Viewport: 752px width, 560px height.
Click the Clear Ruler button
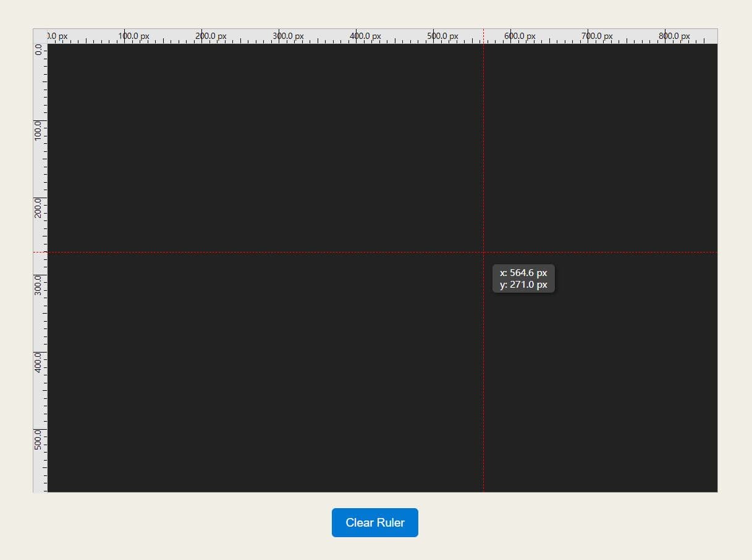click(x=374, y=522)
